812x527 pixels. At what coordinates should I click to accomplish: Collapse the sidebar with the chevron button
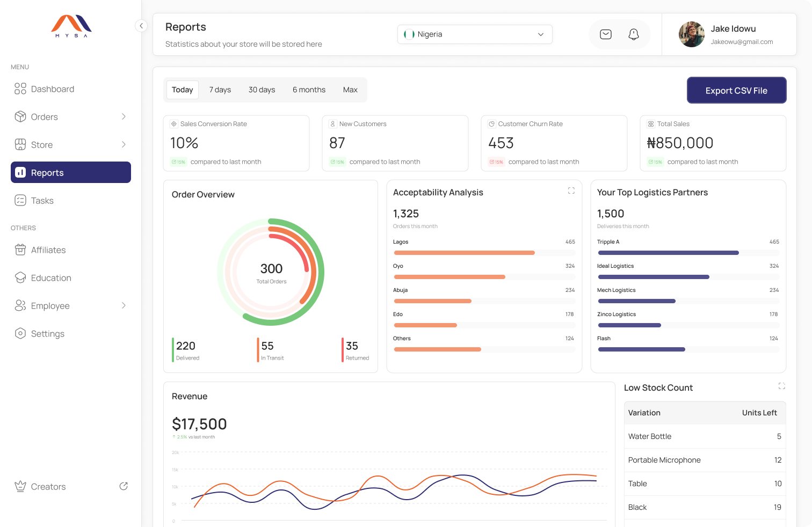pyautogui.click(x=141, y=26)
